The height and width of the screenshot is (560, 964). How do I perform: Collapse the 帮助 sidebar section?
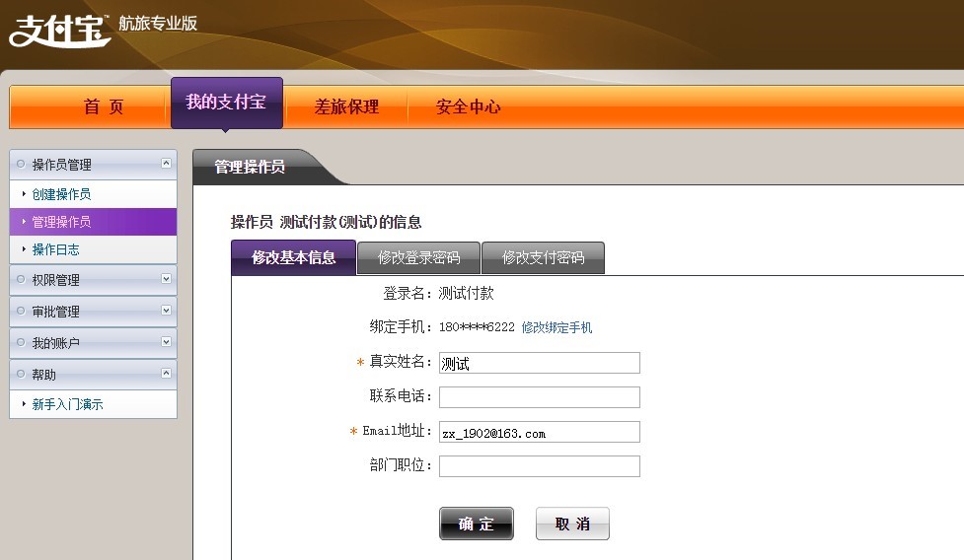(166, 374)
